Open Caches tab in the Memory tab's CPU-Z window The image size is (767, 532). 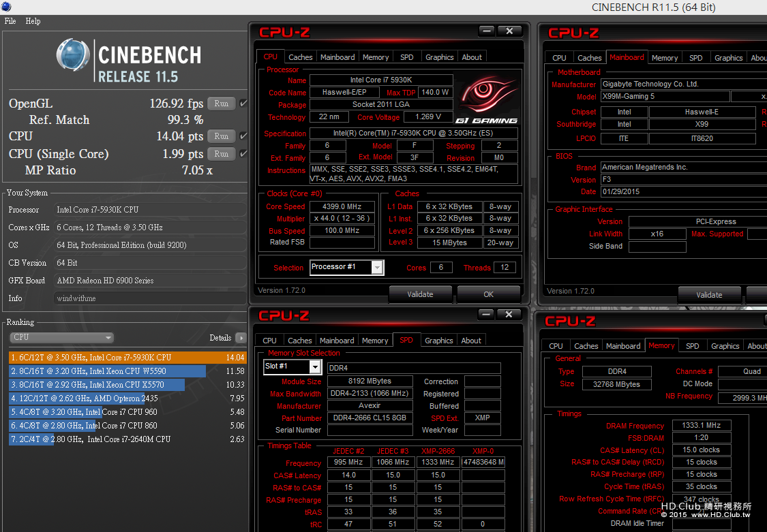click(586, 346)
